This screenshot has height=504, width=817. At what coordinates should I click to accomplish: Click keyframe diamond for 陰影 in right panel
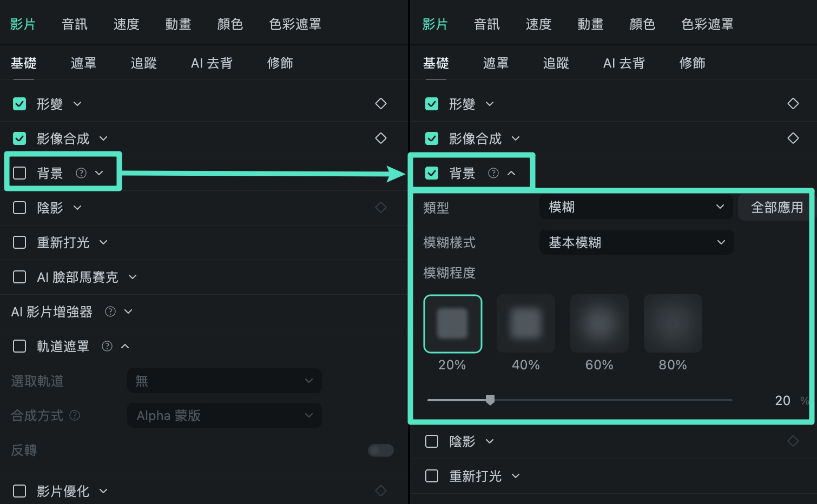tap(793, 441)
